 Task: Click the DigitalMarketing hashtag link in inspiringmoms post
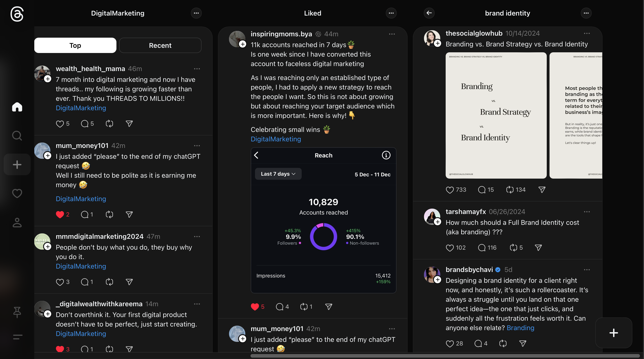pyautogui.click(x=276, y=139)
